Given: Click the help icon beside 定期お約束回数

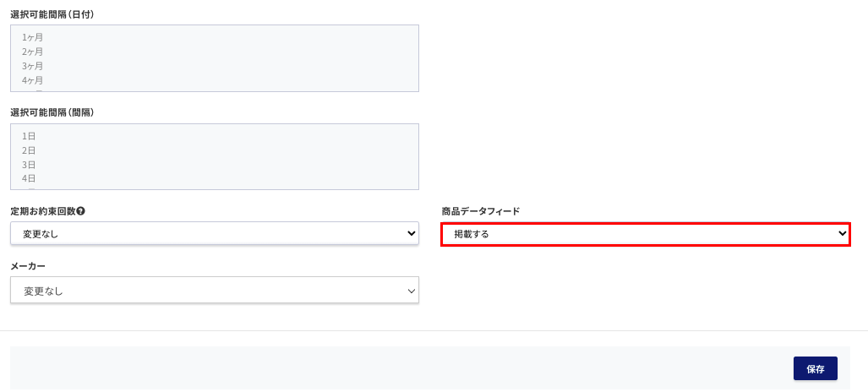Looking at the screenshot, I should (81, 211).
